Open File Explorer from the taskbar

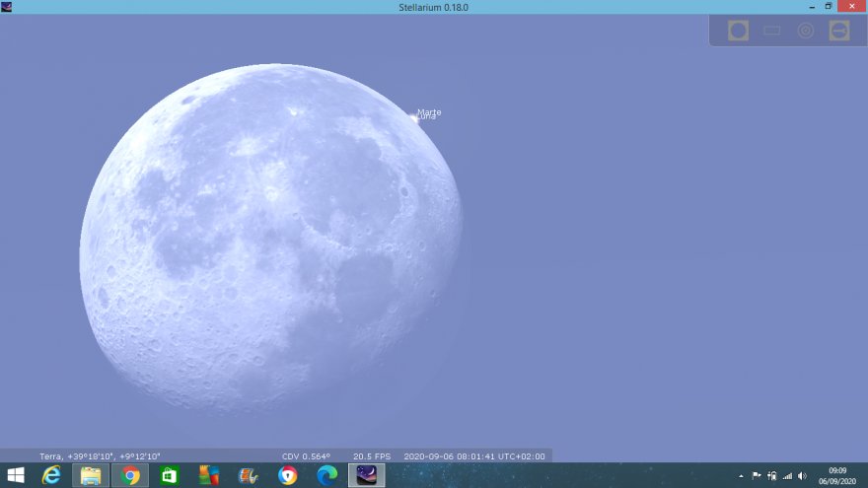pyautogui.click(x=91, y=476)
